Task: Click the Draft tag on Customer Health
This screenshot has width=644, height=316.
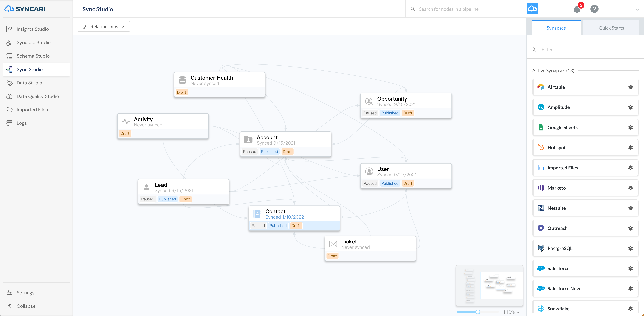Action: tap(181, 92)
